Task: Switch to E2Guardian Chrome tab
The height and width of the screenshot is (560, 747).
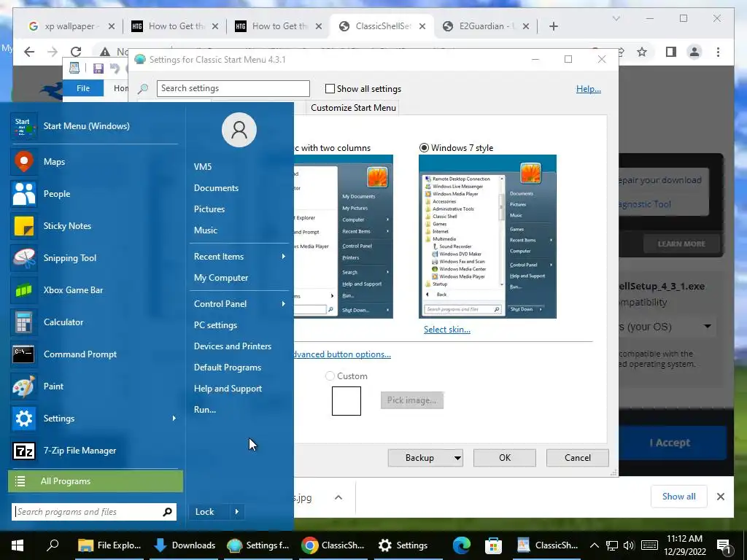Action: [x=486, y=26]
